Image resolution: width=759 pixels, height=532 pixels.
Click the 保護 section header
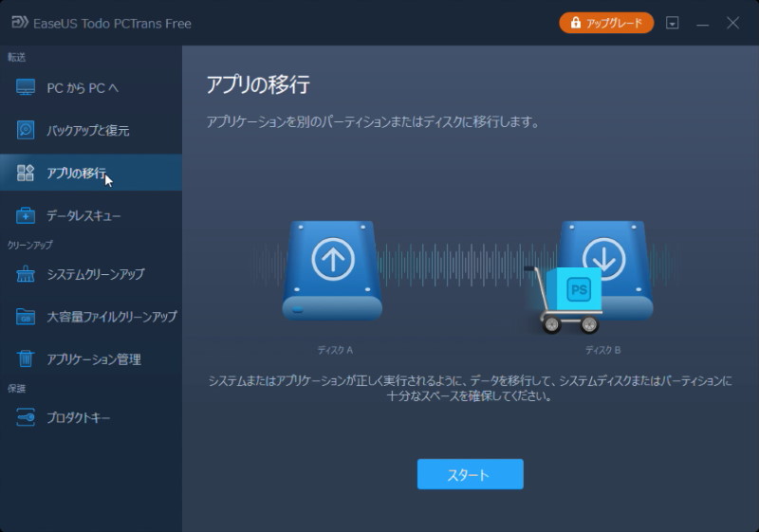click(x=16, y=389)
